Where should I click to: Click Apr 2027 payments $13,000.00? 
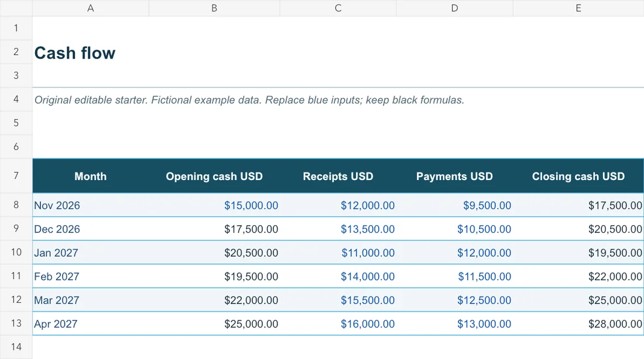pyautogui.click(x=454, y=324)
